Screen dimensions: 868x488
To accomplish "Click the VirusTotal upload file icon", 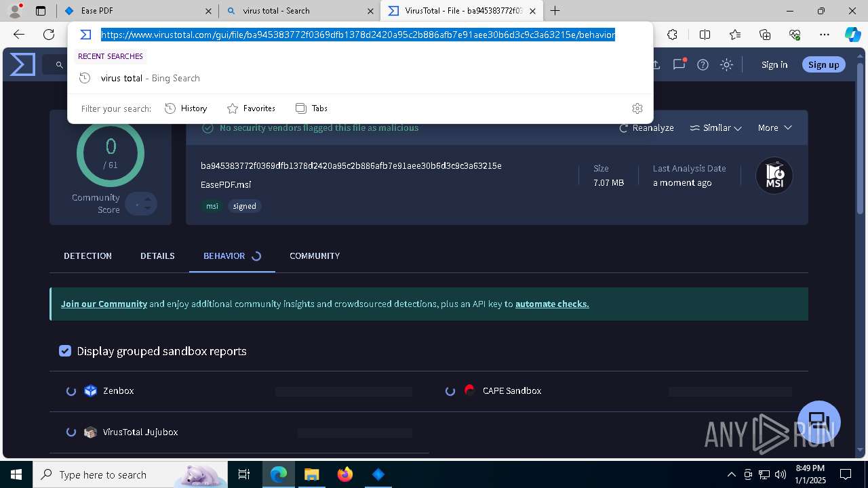I will click(656, 64).
